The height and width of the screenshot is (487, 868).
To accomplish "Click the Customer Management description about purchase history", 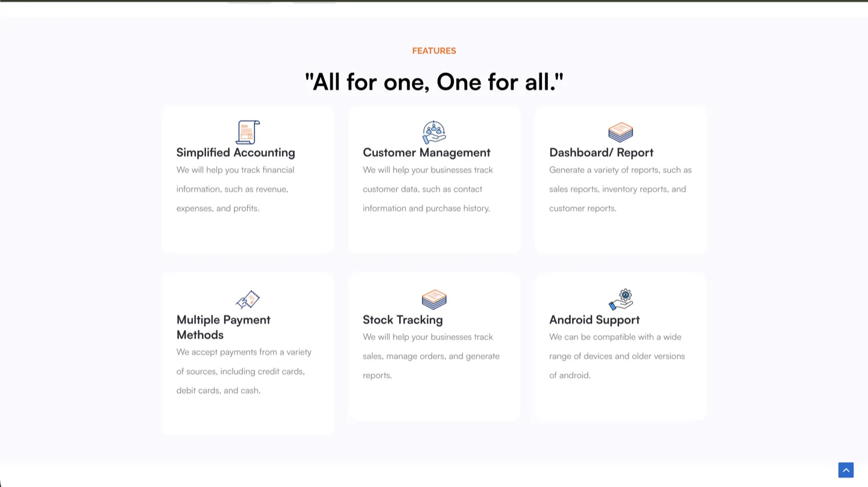I will point(427,189).
